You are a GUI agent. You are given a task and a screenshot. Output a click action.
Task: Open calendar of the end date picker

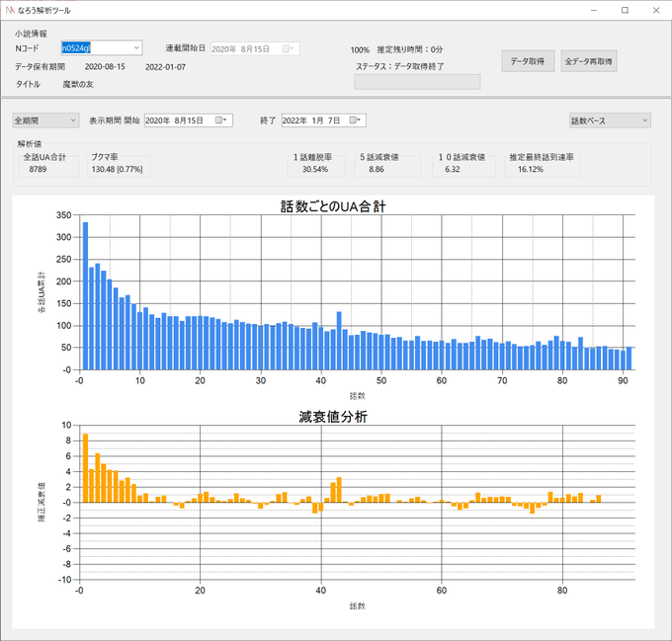[358, 120]
